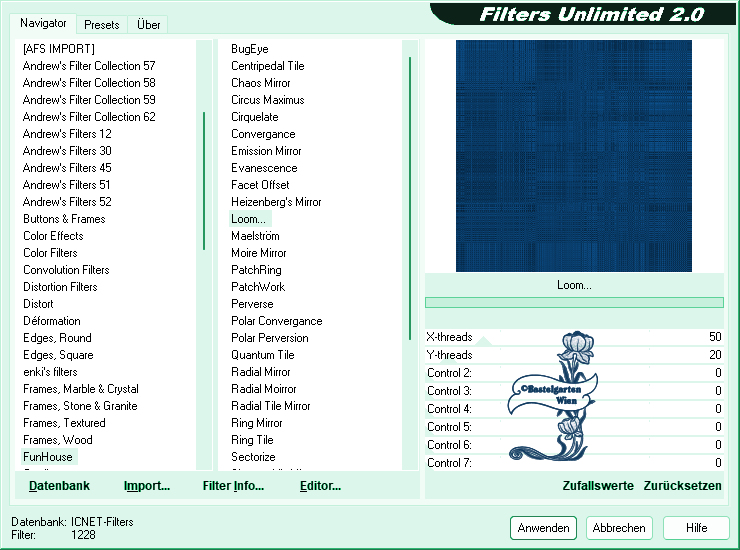The image size is (740, 550).
Task: Select the FunHouse category
Action: click(48, 457)
